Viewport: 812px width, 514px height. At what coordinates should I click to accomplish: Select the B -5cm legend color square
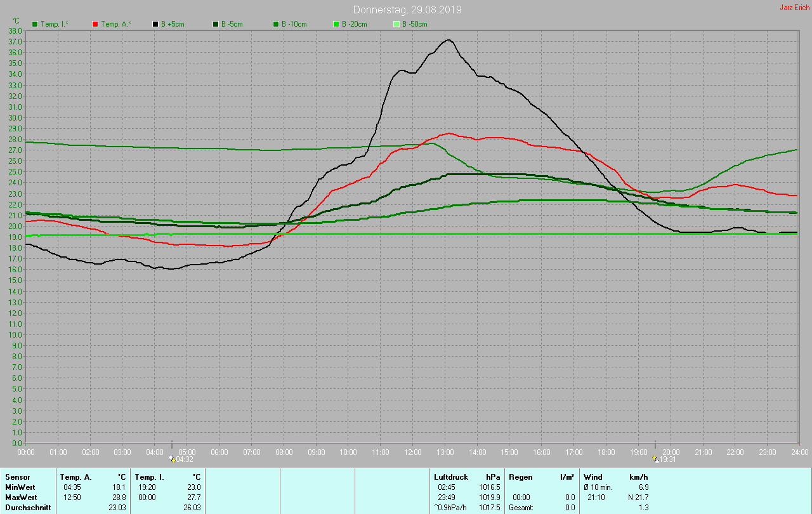coord(216,24)
